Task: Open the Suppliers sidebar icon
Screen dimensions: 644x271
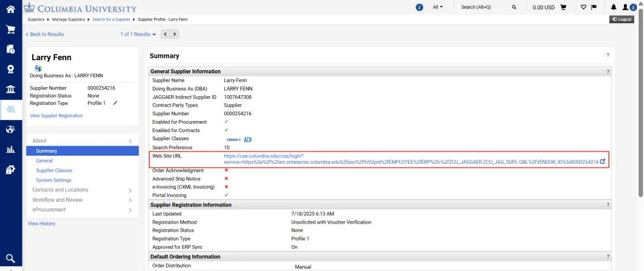Action: (x=11, y=109)
